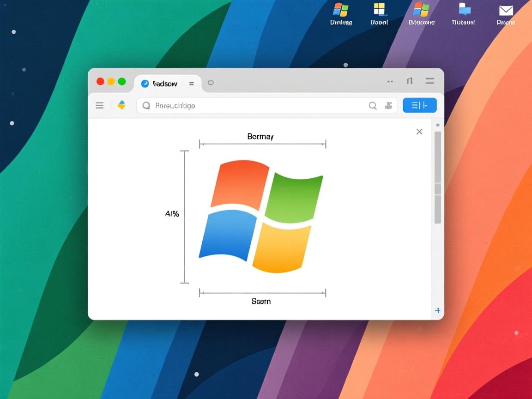Launch the Windows logo desktop shortcut labeled Dmlugg
This screenshot has width=532, height=399.
[x=340, y=10]
